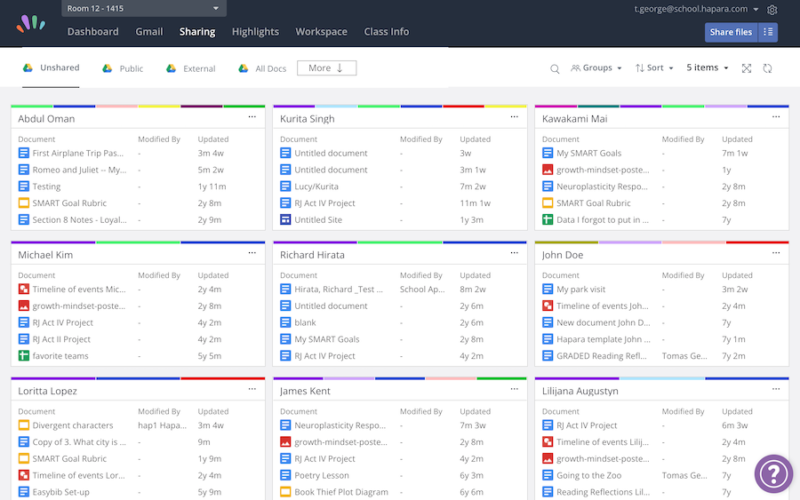This screenshot has width=800, height=500.
Task: Click Kurita Singh's student name header
Action: pos(307,119)
